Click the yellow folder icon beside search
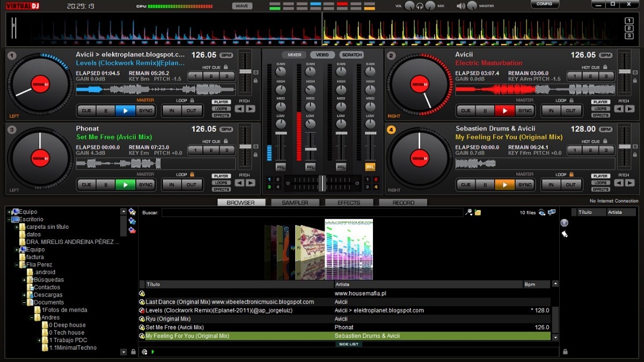 (x=478, y=213)
